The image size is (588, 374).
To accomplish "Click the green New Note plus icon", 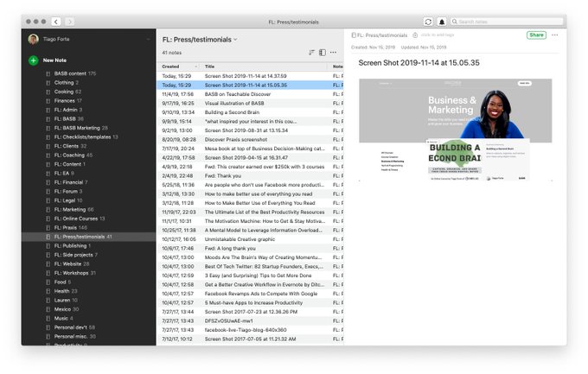I will pyautogui.click(x=34, y=60).
